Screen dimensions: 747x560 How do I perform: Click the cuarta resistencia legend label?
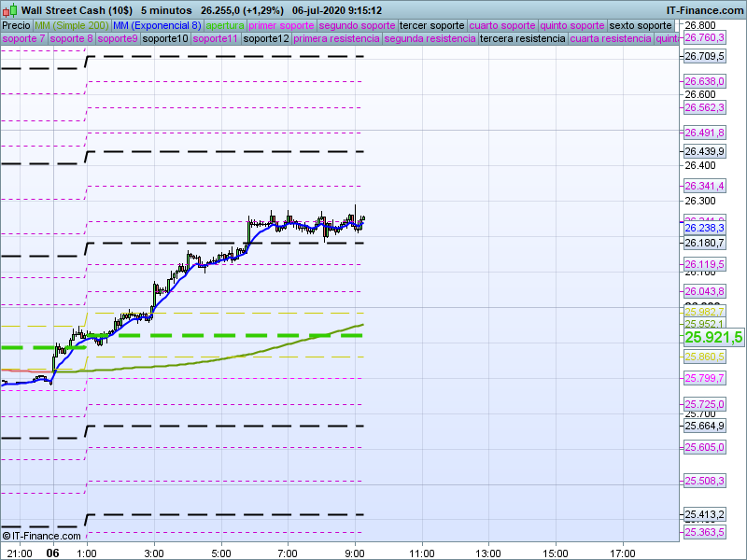(x=611, y=39)
